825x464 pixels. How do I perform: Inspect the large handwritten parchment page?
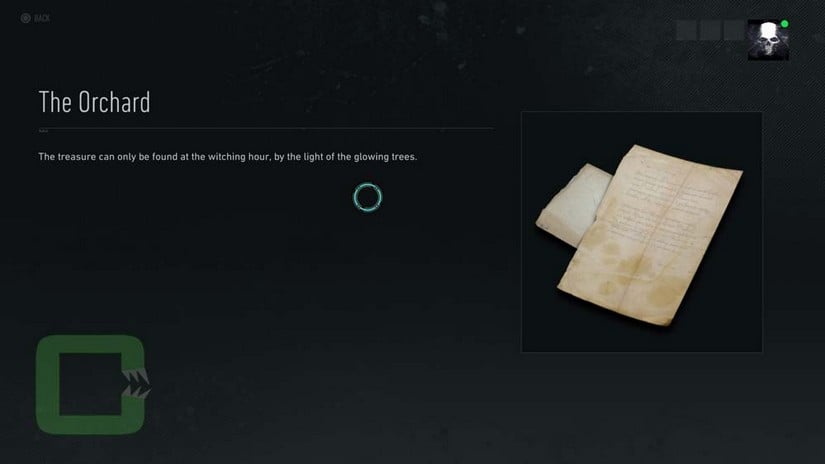pos(650,235)
